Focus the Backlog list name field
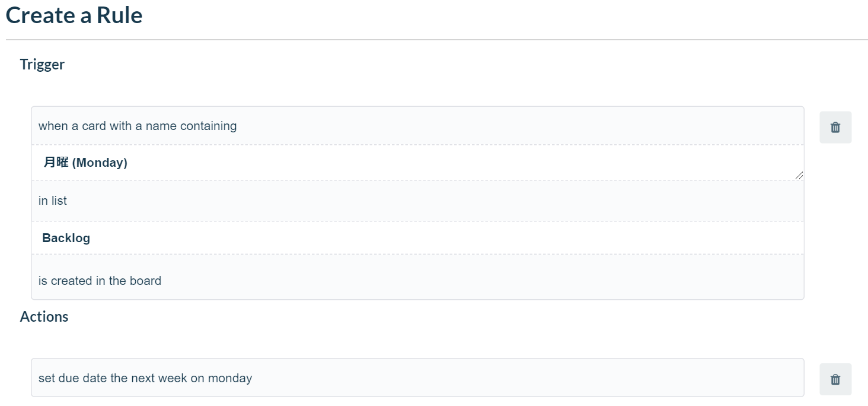 [x=417, y=238]
